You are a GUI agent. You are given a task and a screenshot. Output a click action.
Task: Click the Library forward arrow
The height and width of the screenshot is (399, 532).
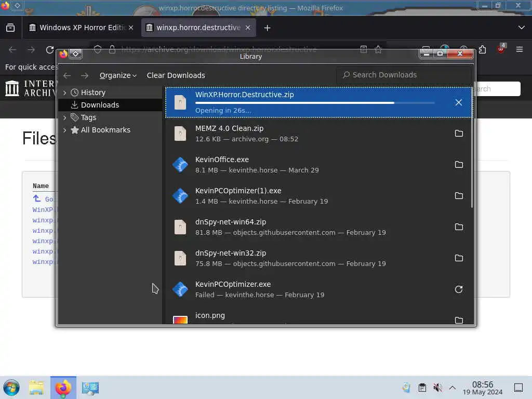pos(85,75)
